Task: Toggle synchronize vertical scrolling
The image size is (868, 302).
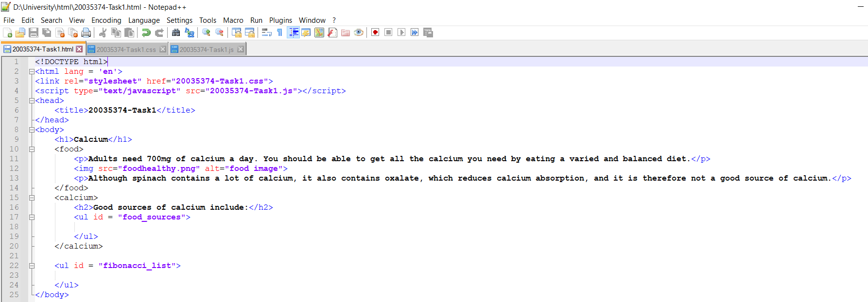Action: (236, 33)
